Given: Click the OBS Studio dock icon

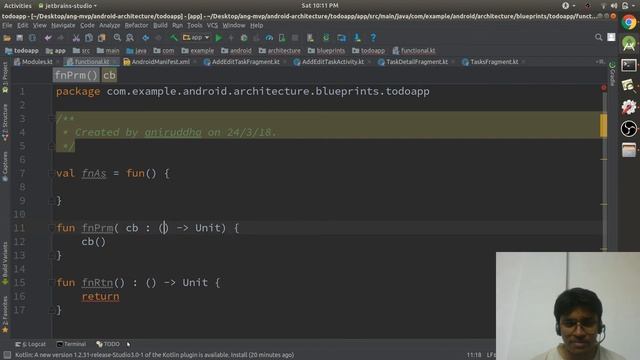Looking at the screenshot, I should [629, 129].
